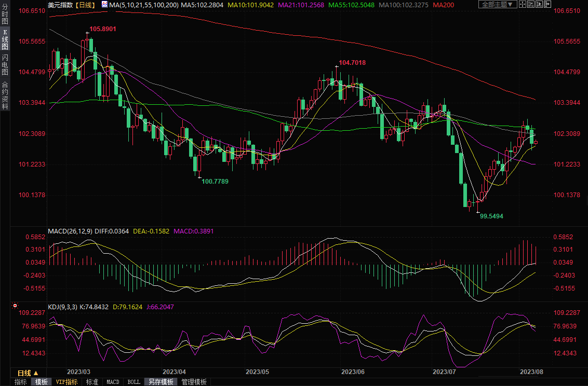The image size is (588, 386).
Task: Click the jump-to-chart-start icon
Action: [530, 4]
